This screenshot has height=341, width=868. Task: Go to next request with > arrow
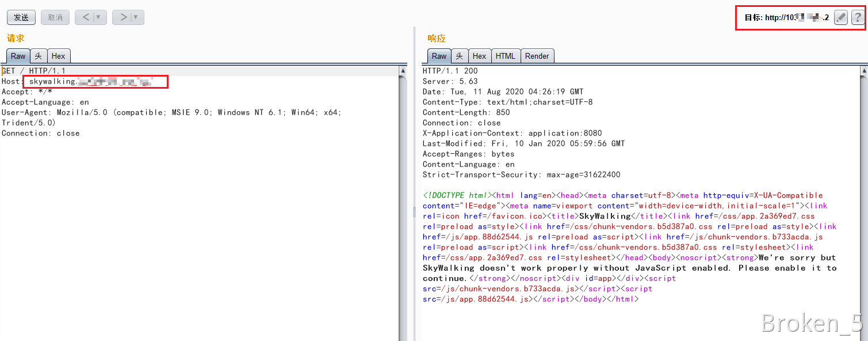(x=123, y=17)
